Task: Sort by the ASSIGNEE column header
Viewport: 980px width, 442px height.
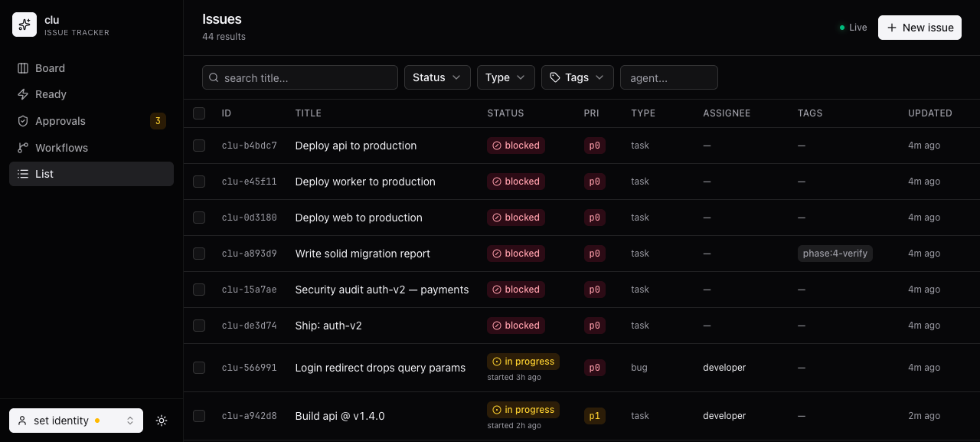Action: [x=727, y=113]
